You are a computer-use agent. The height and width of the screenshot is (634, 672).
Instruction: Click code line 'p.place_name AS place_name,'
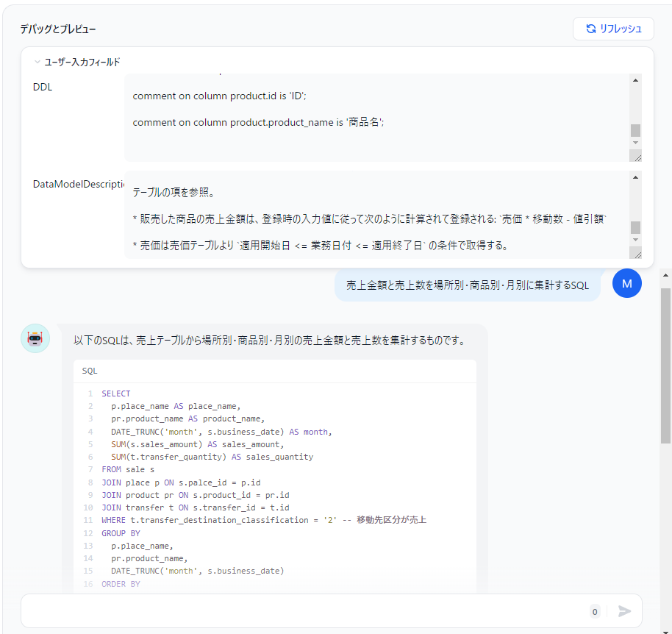click(x=176, y=406)
